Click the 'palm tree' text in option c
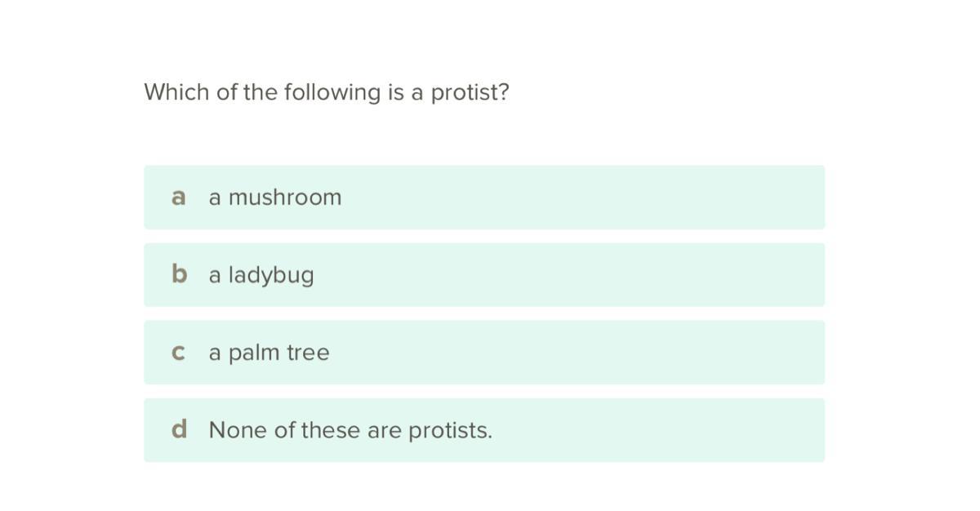The image size is (980, 511). (x=278, y=353)
